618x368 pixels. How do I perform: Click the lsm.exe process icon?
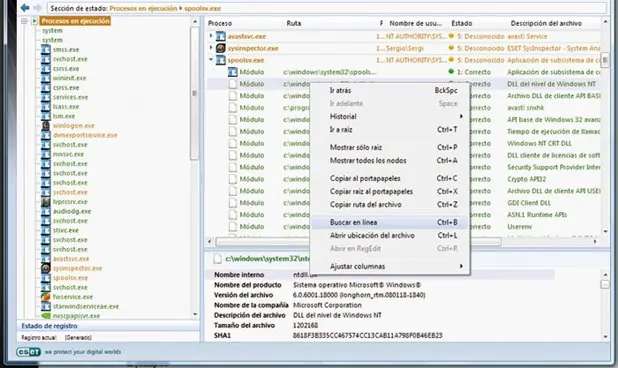pyautogui.click(x=46, y=116)
